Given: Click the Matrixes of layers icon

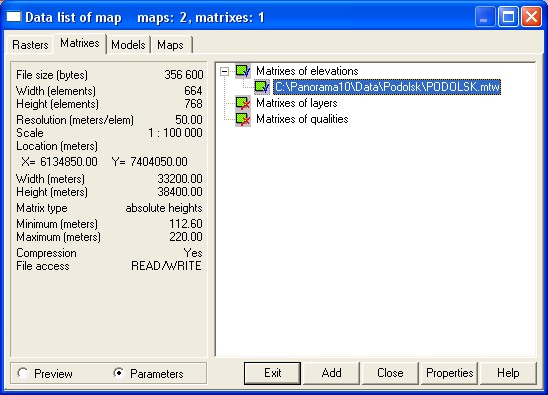Looking at the screenshot, I should pyautogui.click(x=243, y=103).
